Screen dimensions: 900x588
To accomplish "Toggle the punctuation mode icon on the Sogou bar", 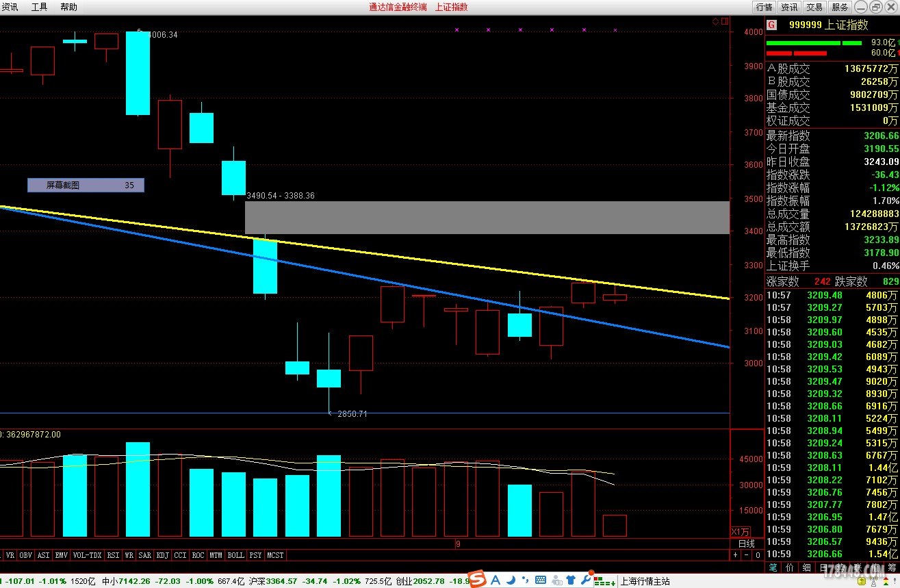I will (x=526, y=580).
